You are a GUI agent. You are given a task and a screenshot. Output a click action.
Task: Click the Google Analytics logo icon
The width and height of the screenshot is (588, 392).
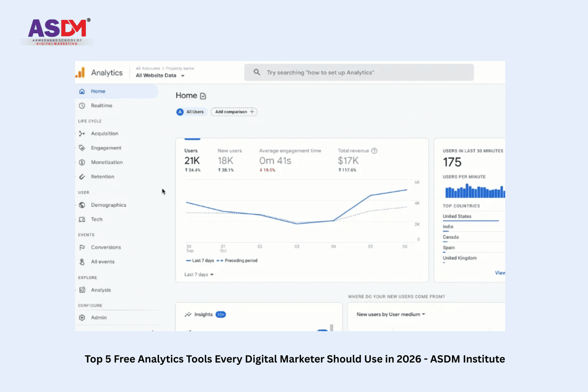80,72
